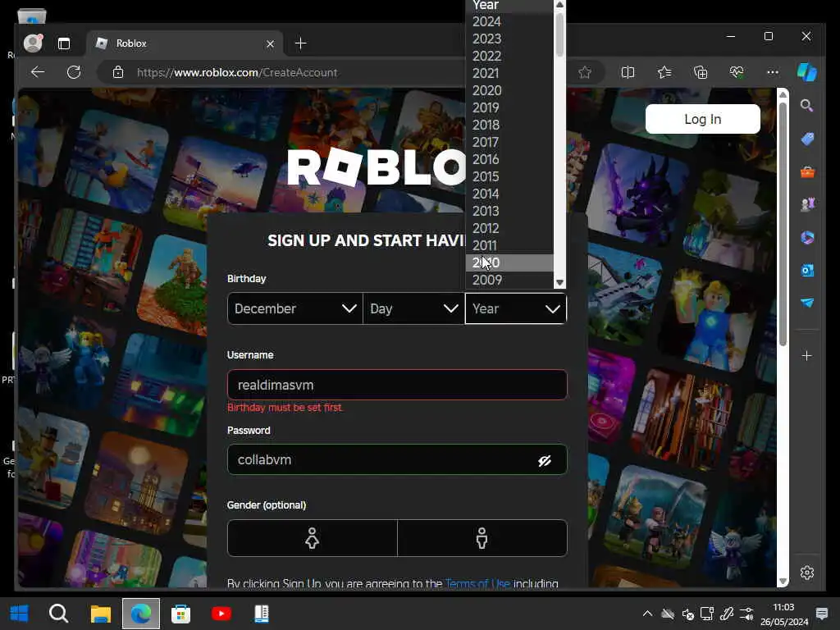Select 2015 in year list
Image resolution: width=840 pixels, height=630 pixels.
(x=509, y=176)
